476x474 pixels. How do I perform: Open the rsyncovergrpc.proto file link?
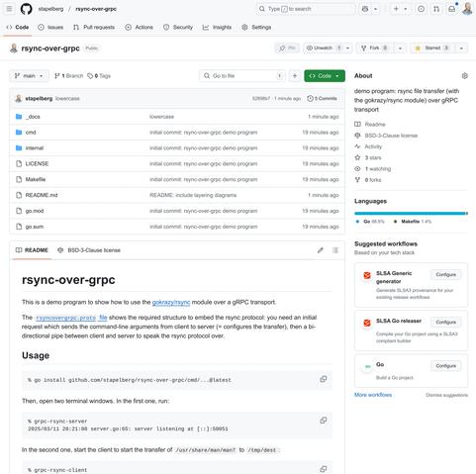(71, 318)
